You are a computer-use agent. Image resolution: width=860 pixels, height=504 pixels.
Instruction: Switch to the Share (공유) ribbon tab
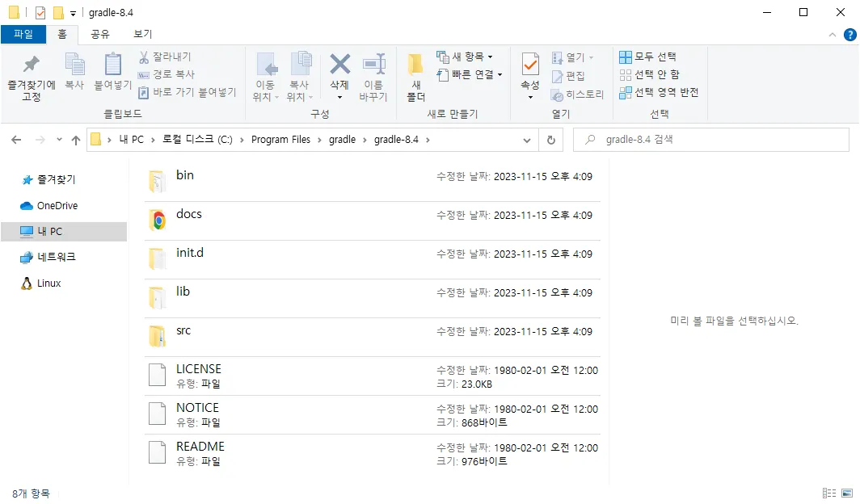(100, 34)
